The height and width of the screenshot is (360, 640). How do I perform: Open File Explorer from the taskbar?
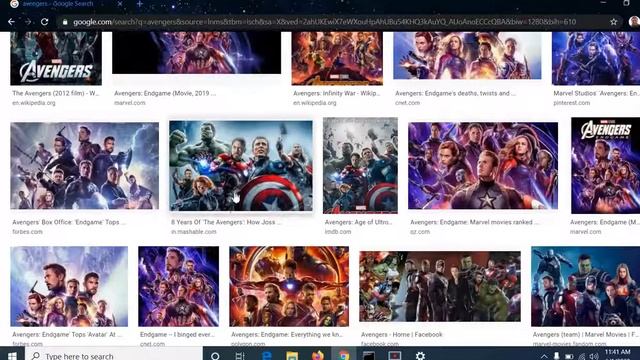(292, 356)
